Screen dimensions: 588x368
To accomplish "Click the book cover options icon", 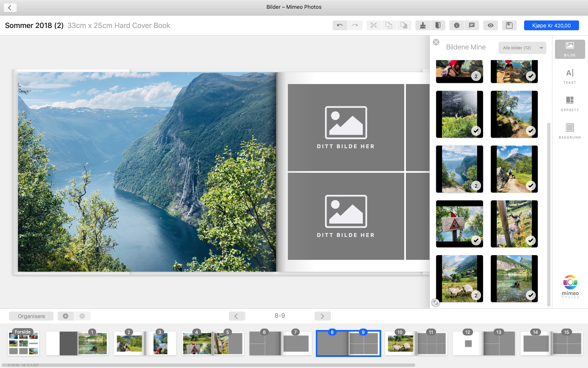I will (x=438, y=25).
